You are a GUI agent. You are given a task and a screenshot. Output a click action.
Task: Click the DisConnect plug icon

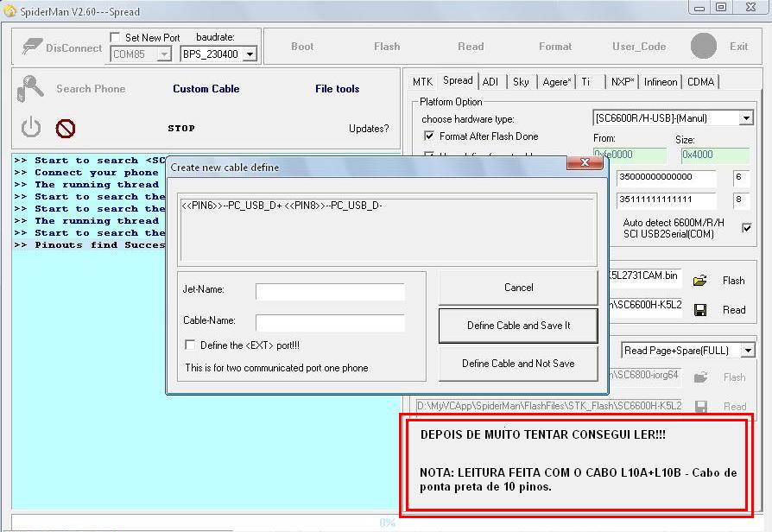pyautogui.click(x=32, y=47)
